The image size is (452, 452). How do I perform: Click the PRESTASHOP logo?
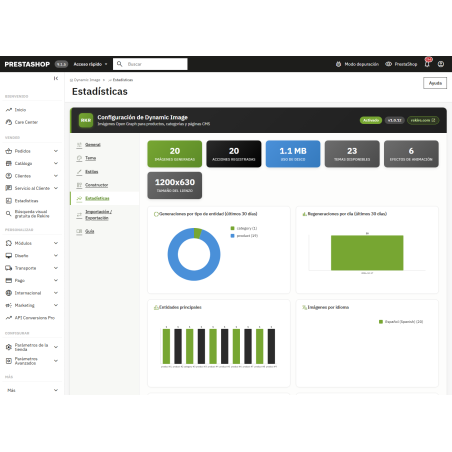coord(27,64)
